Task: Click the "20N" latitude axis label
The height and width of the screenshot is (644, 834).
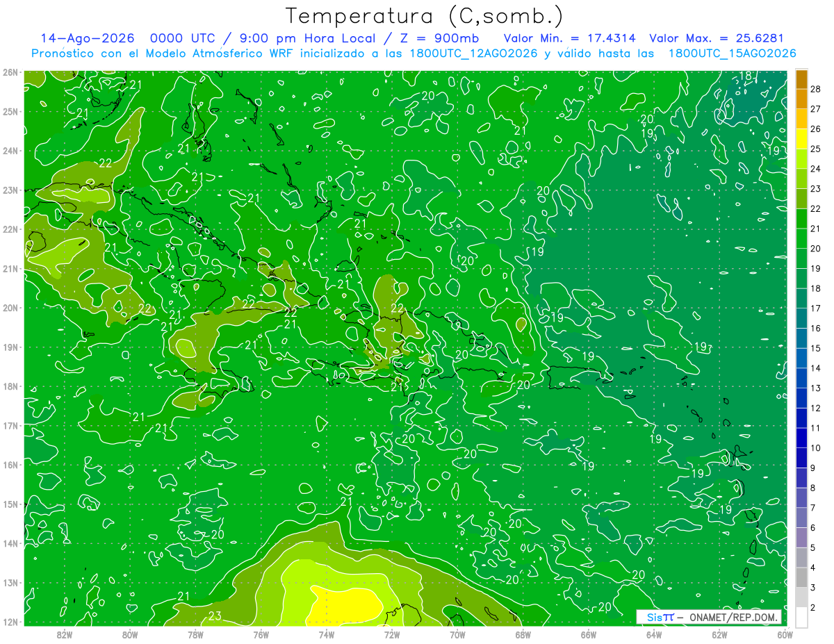Action: [10, 308]
